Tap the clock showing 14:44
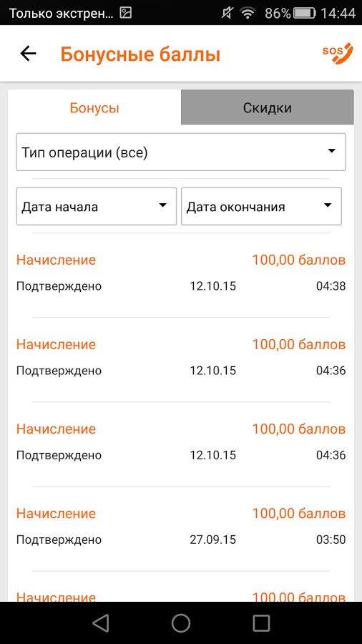 [x=338, y=14]
